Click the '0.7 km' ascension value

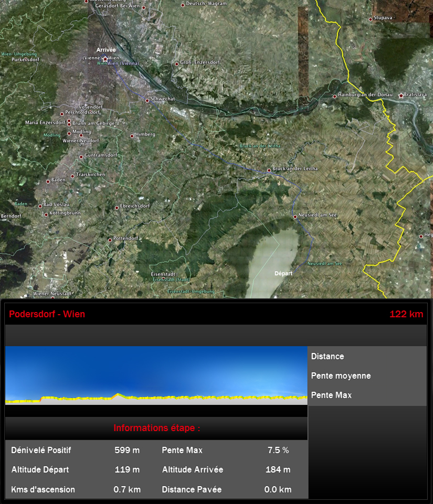click(x=127, y=489)
